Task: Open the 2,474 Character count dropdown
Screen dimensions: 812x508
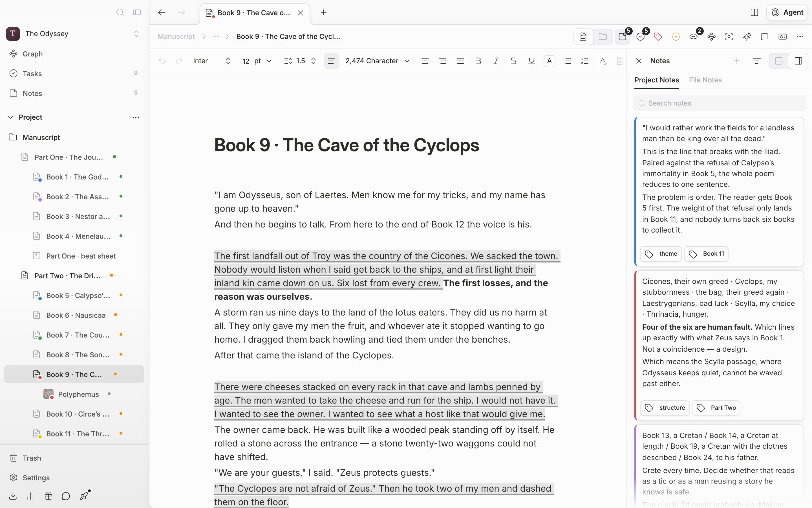Action: point(378,61)
